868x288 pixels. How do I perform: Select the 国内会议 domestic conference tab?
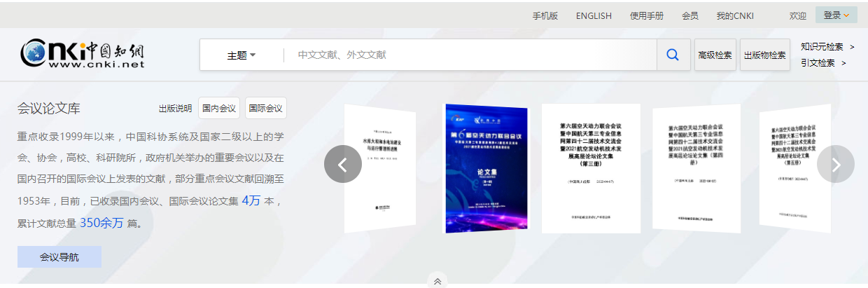219,108
